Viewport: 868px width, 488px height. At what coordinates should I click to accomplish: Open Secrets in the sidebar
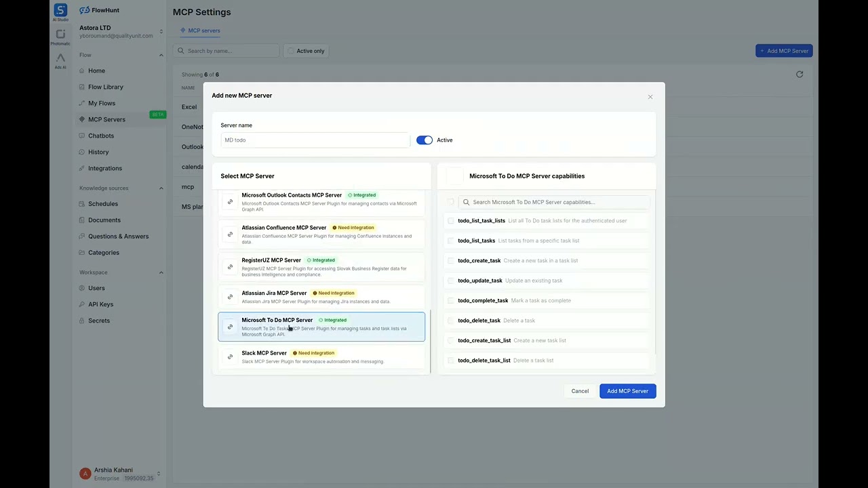point(99,321)
